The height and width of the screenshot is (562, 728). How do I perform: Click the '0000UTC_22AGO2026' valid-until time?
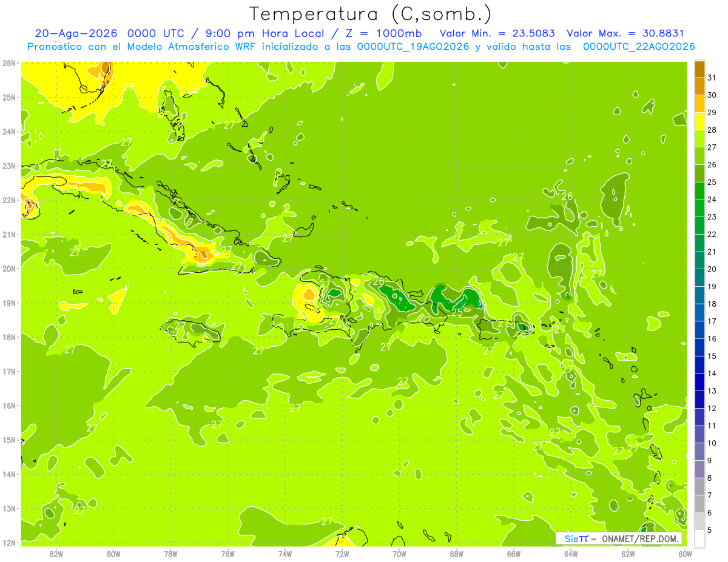point(639,47)
